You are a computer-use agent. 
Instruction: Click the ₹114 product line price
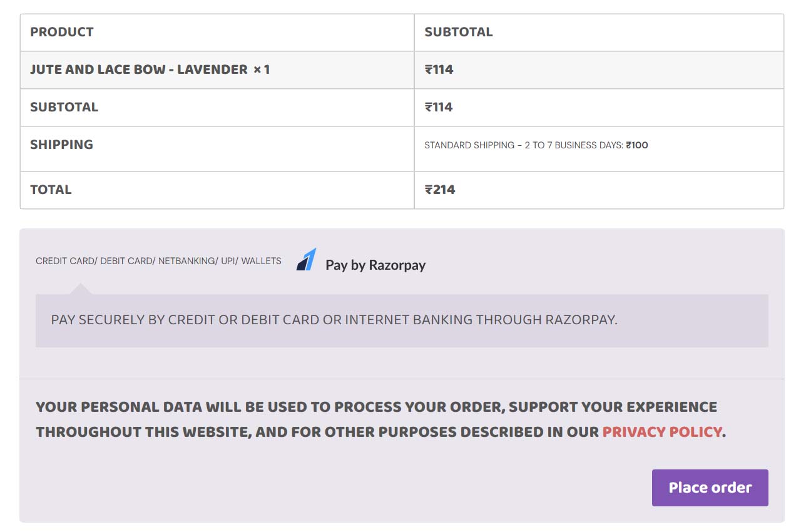[x=439, y=69]
